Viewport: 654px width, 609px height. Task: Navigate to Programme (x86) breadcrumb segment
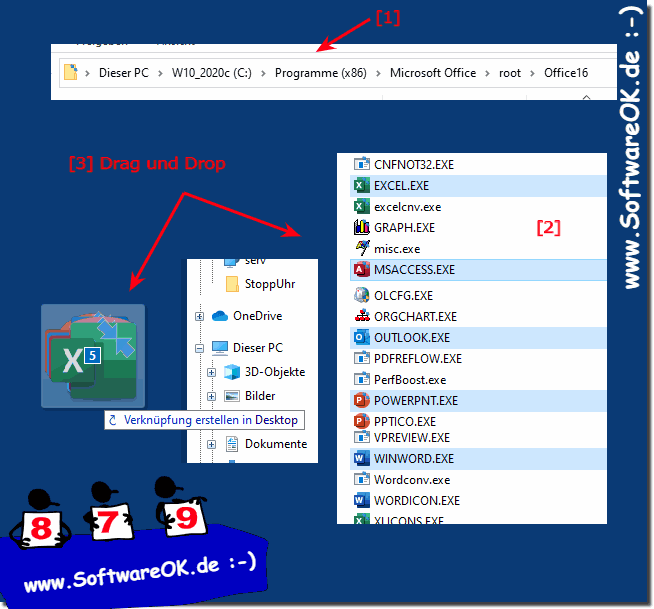321,73
